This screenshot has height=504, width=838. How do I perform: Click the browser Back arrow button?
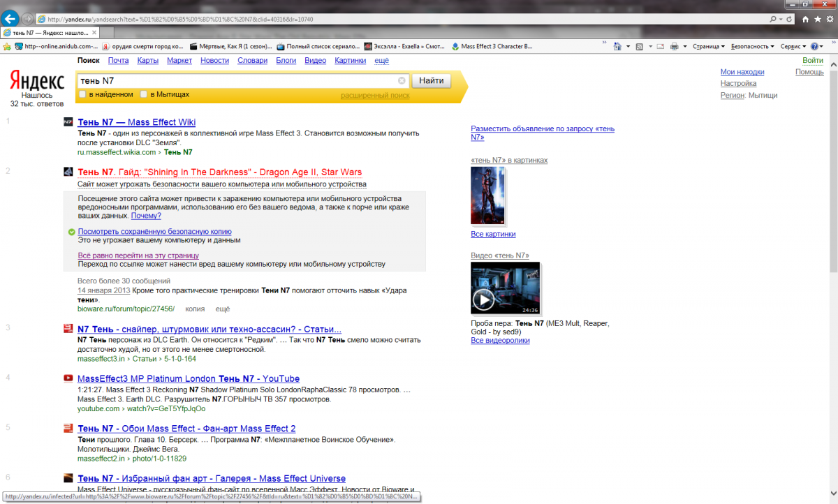(10, 19)
